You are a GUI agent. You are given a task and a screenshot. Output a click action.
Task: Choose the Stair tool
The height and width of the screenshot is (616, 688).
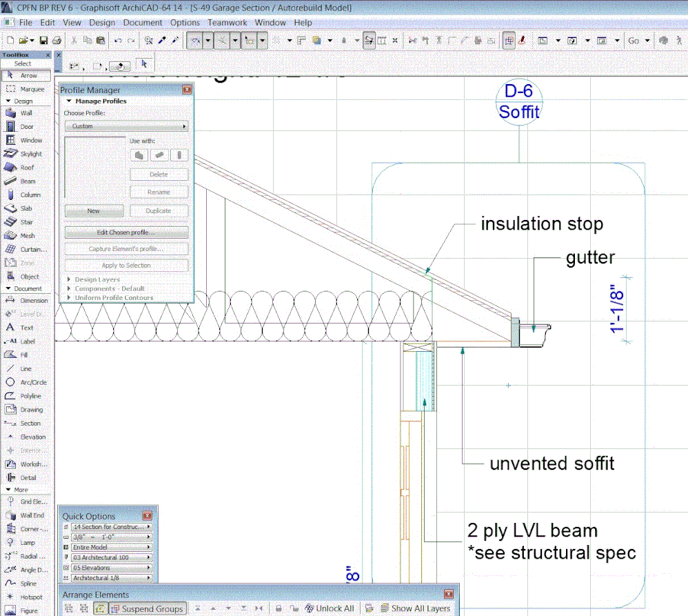tap(26, 222)
